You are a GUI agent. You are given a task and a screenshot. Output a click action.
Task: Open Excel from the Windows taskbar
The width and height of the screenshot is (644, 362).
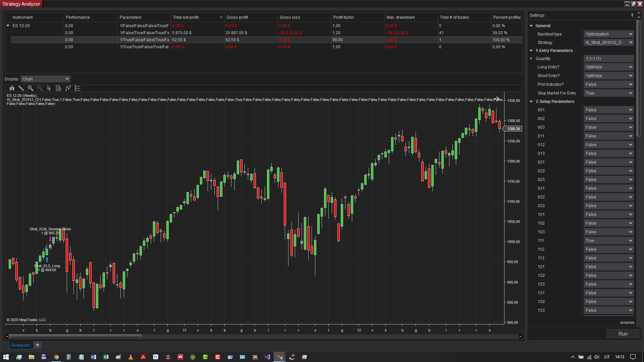pyautogui.click(x=106, y=357)
